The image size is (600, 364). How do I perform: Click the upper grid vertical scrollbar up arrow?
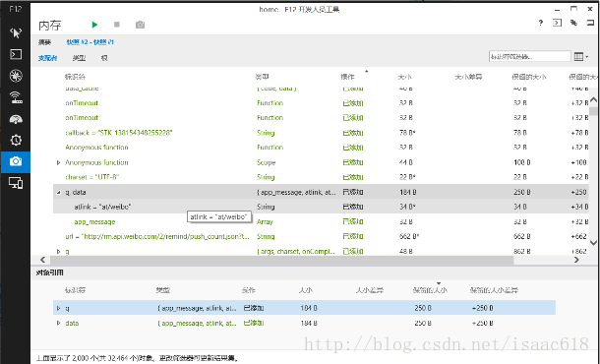(x=593, y=99)
